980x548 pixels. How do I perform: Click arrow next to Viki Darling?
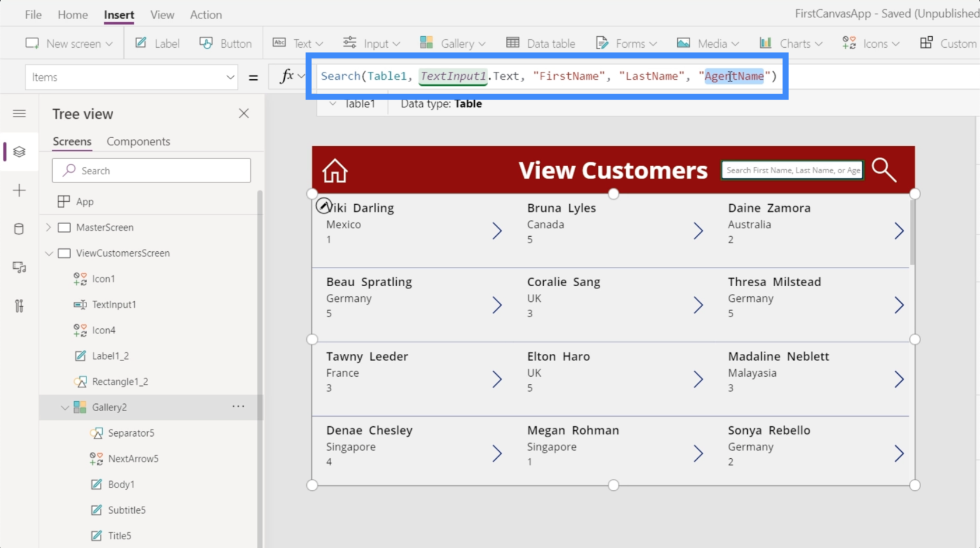click(497, 231)
